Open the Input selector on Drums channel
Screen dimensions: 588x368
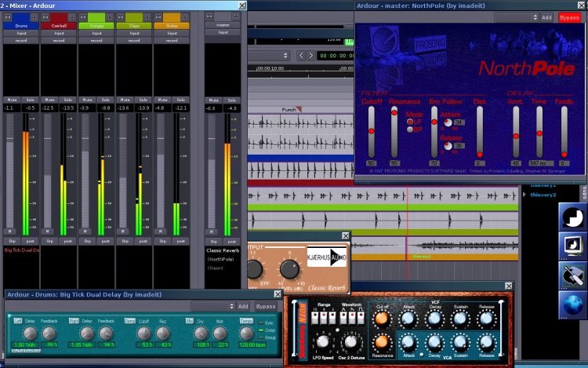click(x=21, y=33)
